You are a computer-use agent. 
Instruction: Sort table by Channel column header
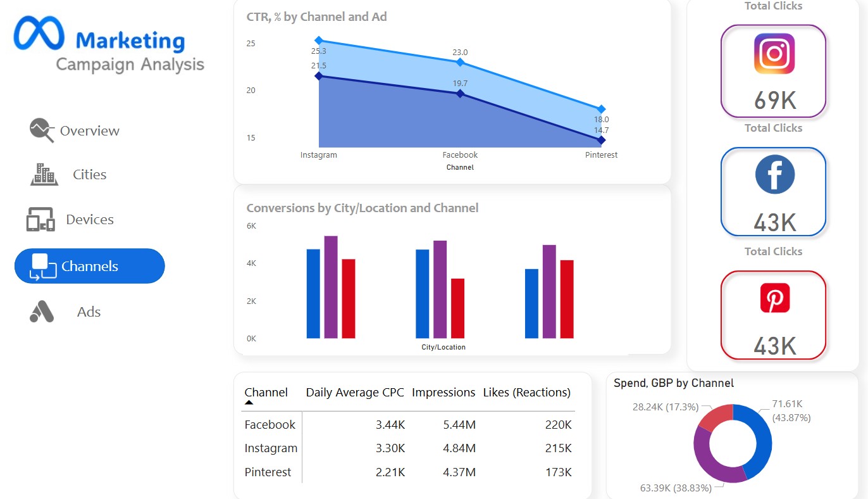coord(266,393)
